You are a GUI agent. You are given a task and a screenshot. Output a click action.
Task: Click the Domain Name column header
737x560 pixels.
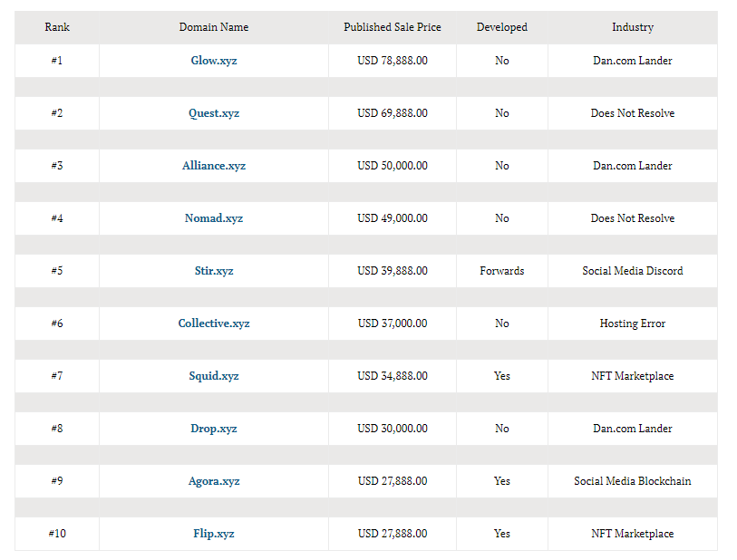(x=213, y=27)
